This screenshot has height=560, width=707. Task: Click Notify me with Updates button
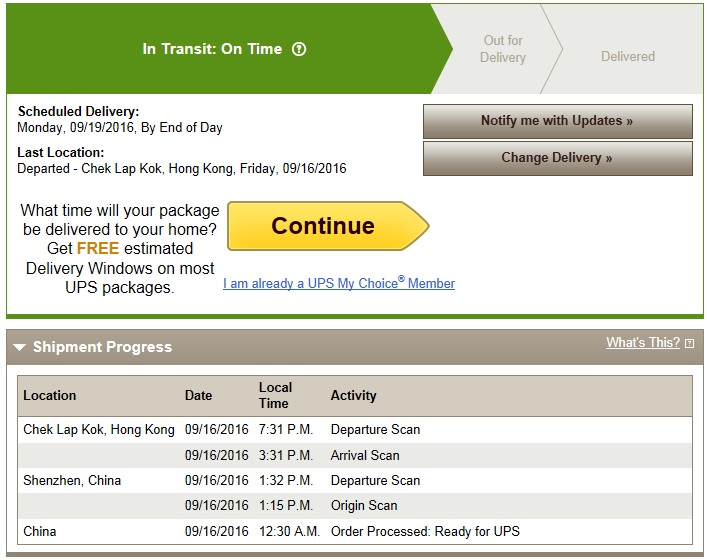click(x=557, y=121)
